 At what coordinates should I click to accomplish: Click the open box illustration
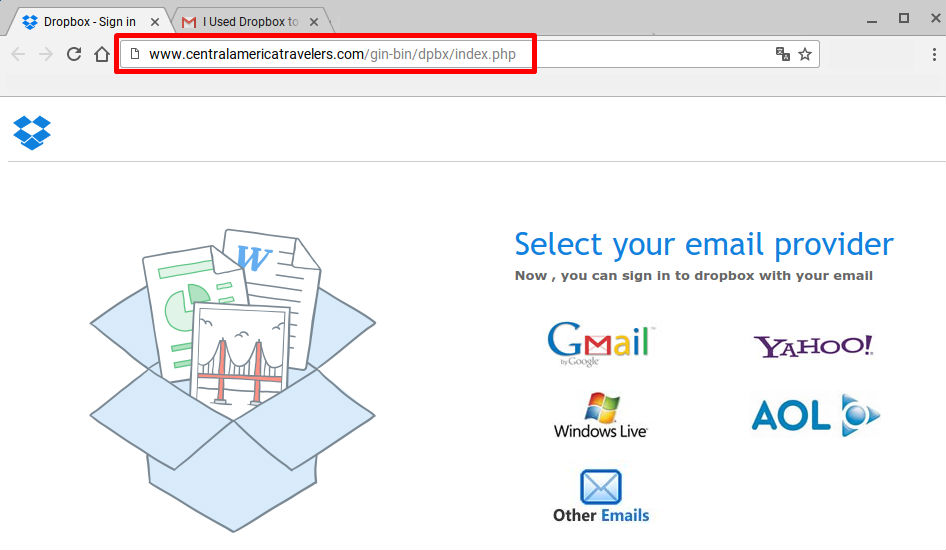pyautogui.click(x=233, y=381)
